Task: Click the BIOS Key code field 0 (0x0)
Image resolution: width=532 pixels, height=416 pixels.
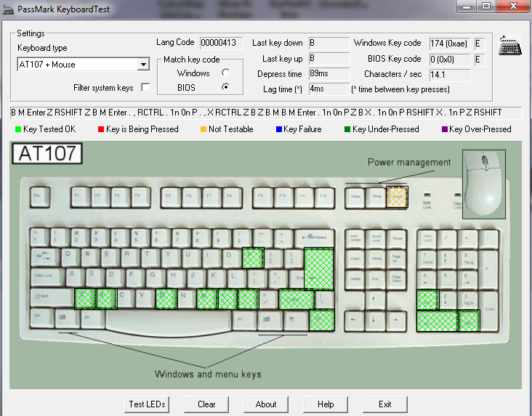Action: click(x=450, y=60)
